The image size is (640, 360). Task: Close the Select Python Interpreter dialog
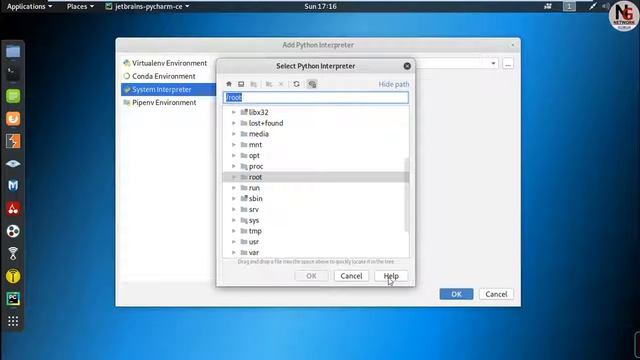[407, 66]
